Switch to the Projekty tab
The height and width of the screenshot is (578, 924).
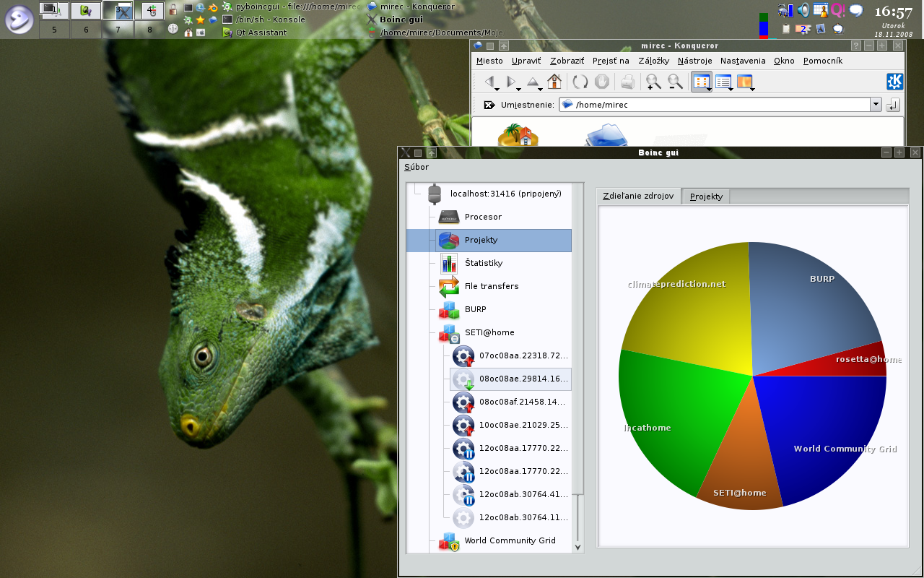706,197
